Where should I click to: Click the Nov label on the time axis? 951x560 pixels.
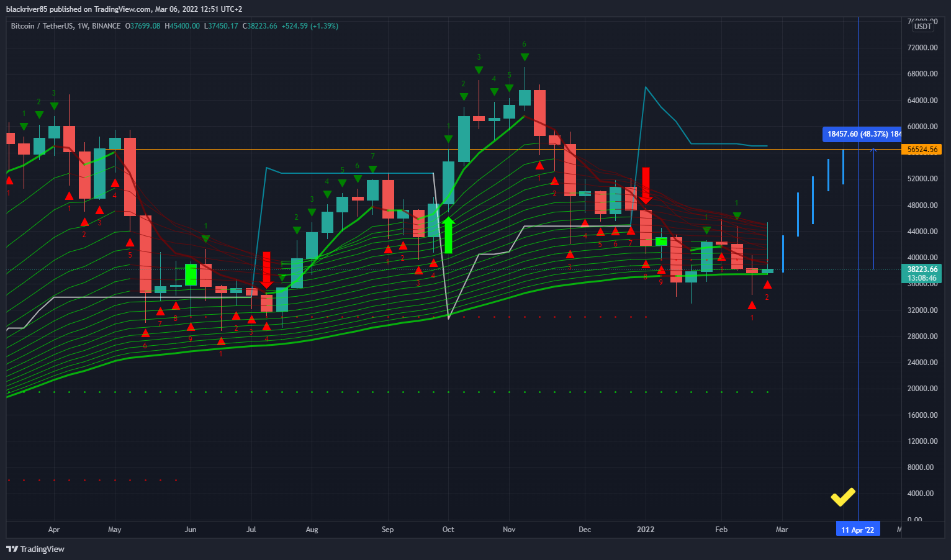509,530
